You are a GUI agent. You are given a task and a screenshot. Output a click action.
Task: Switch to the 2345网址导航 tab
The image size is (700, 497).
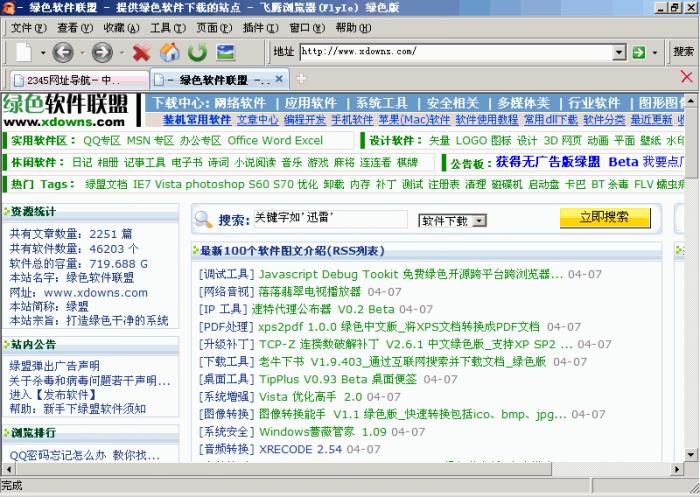[x=79, y=80]
